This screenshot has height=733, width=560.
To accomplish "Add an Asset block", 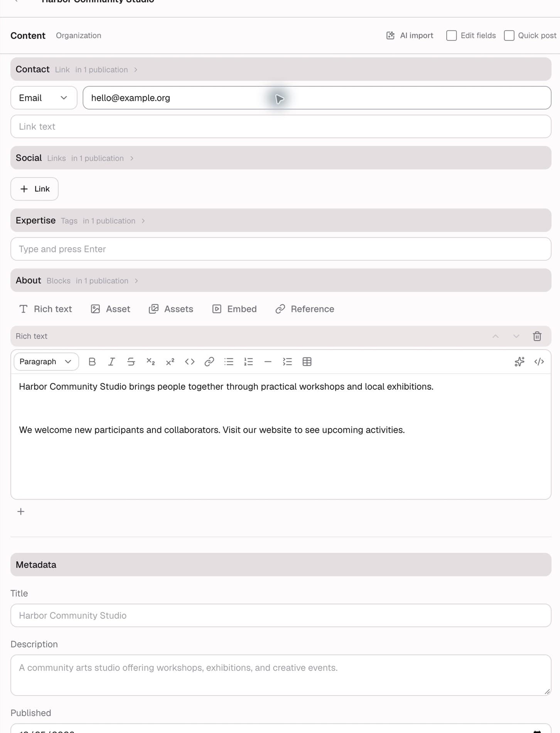I will (111, 309).
